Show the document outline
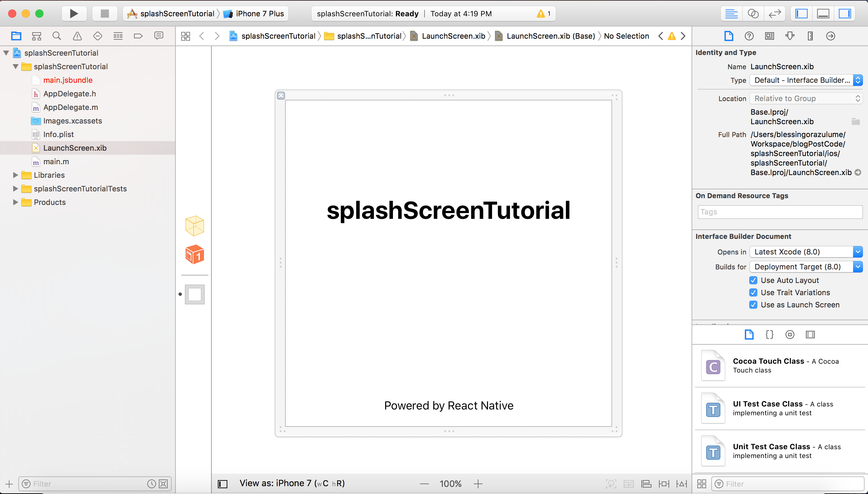Viewport: 868px width, 494px height. coord(223,484)
